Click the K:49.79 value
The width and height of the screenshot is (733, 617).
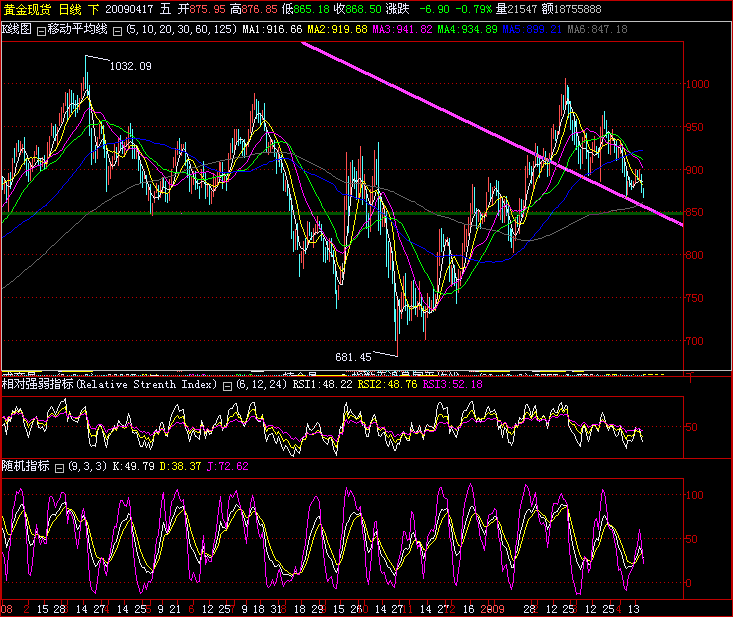(x=133, y=466)
